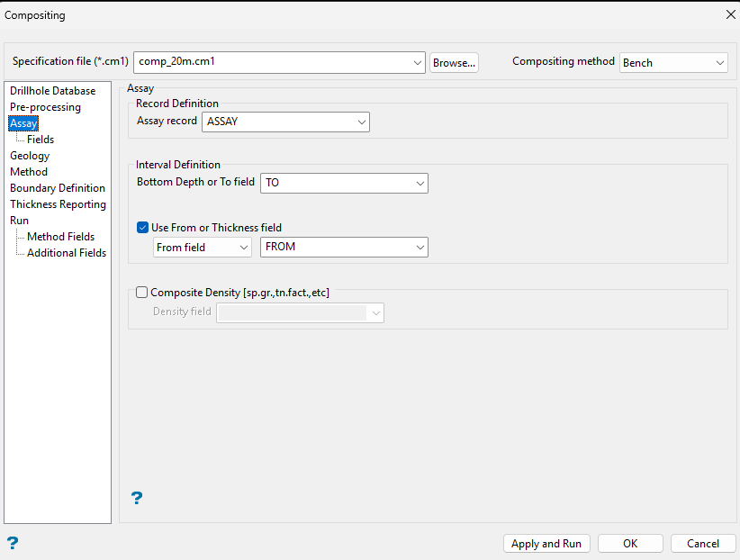Open help for the Assay panel
The image size is (740, 560).
[x=137, y=498]
